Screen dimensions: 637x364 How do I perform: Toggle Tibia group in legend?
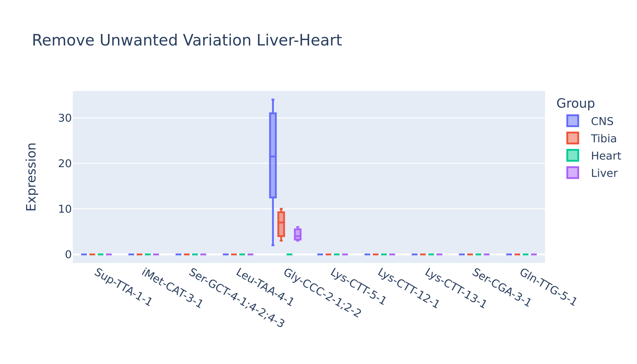tap(591, 138)
